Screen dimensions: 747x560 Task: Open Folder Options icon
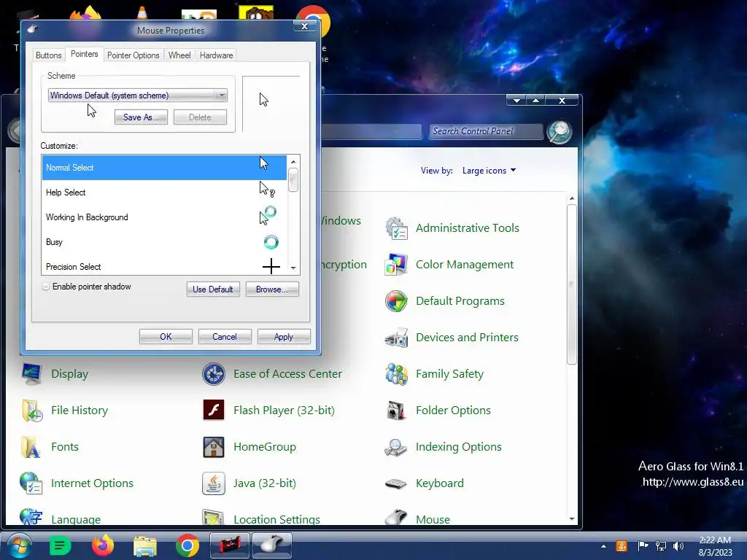(x=396, y=411)
